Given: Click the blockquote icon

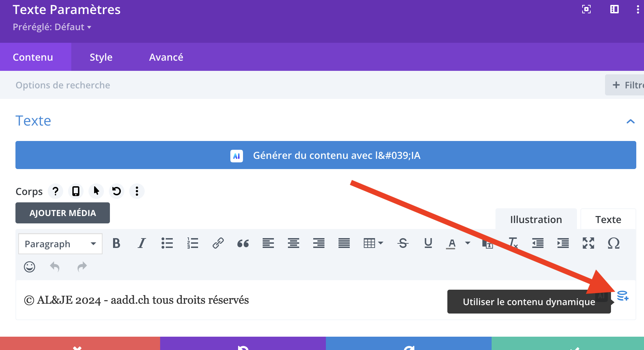Looking at the screenshot, I should pos(243,243).
